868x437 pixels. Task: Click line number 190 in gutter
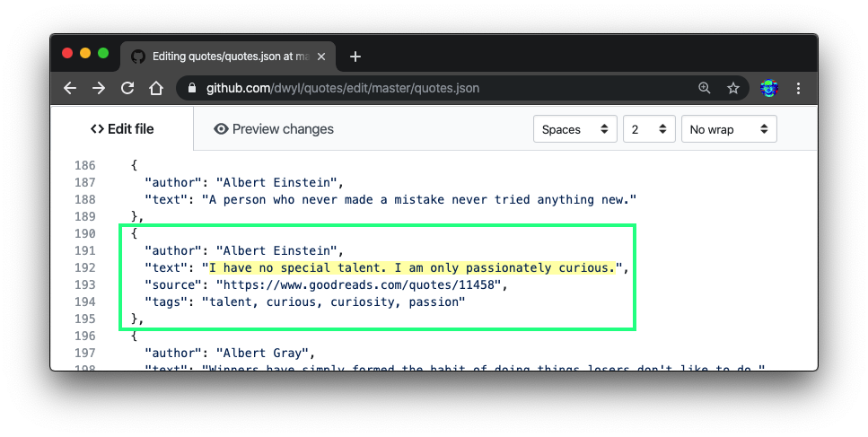tap(84, 233)
